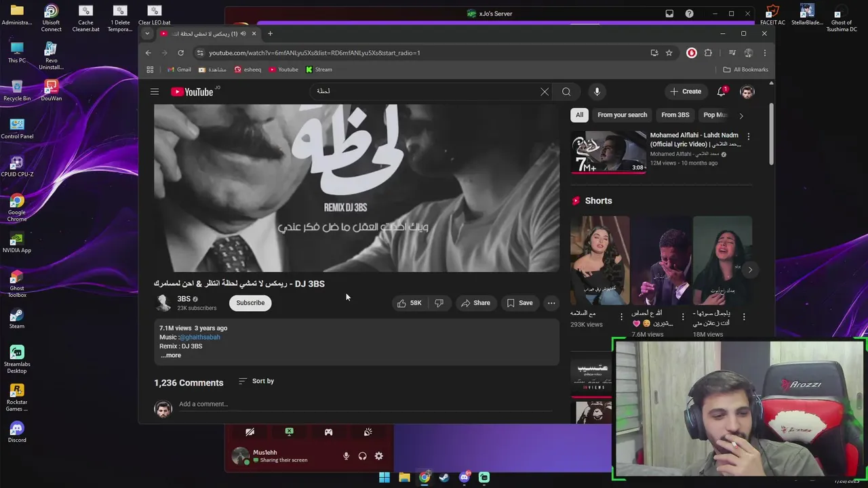This screenshot has height=488, width=868.
Task: Go back in the Chrome browser
Action: point(149,53)
